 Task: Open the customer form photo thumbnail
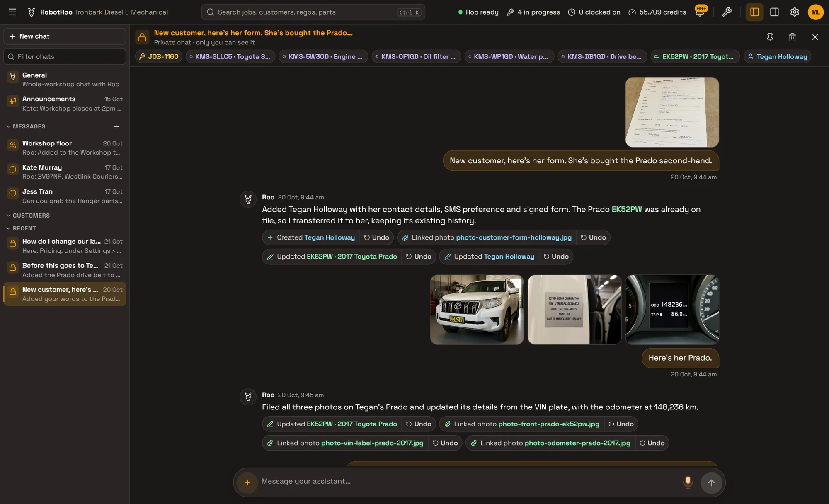tap(672, 112)
